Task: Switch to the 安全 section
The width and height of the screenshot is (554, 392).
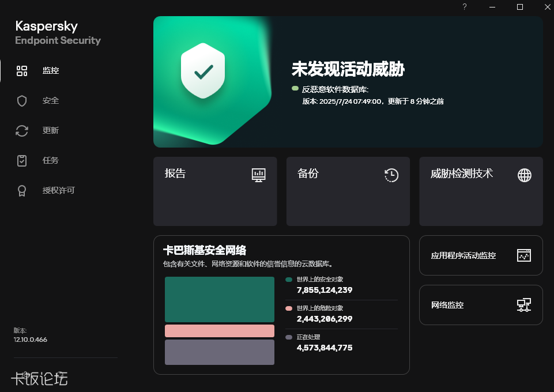Action: [x=51, y=101]
